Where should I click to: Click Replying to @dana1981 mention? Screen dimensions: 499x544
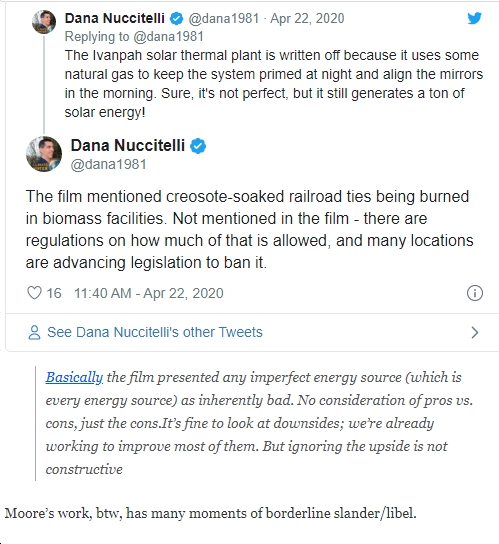(134, 36)
